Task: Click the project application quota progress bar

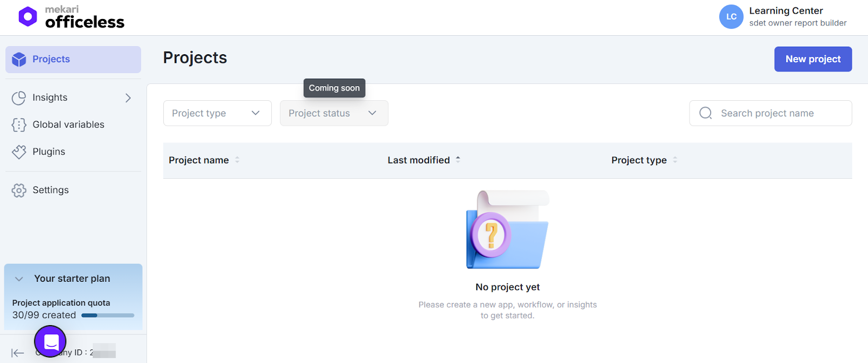Action: coord(107,315)
